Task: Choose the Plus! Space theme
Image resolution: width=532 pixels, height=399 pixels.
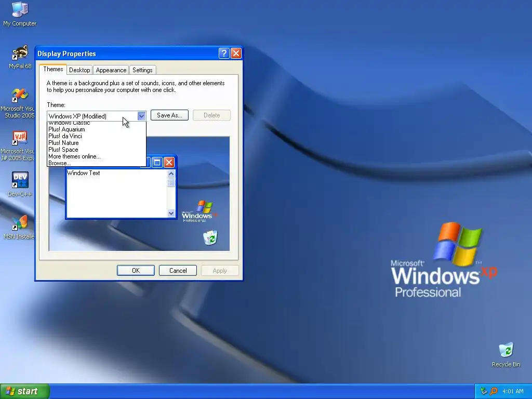Action: 96,150
